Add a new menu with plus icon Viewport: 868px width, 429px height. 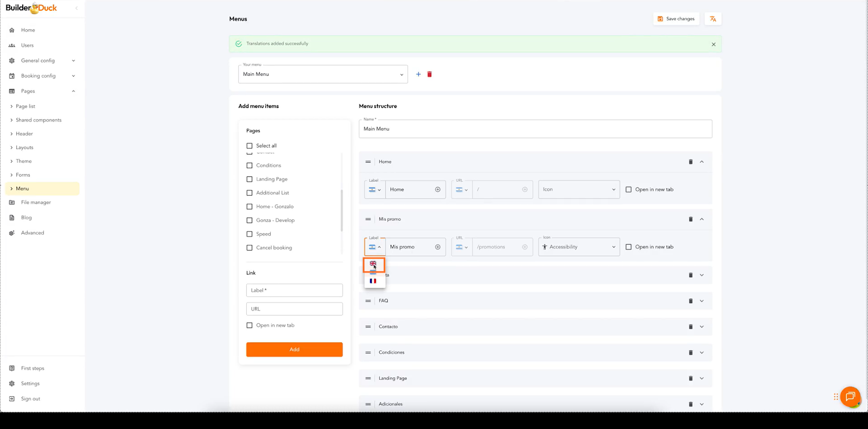pyautogui.click(x=418, y=74)
